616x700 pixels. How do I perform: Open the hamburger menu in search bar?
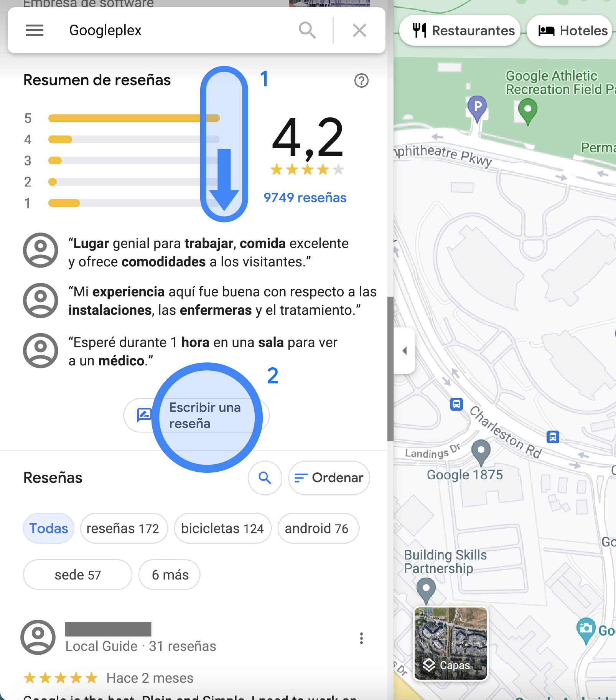tap(35, 30)
